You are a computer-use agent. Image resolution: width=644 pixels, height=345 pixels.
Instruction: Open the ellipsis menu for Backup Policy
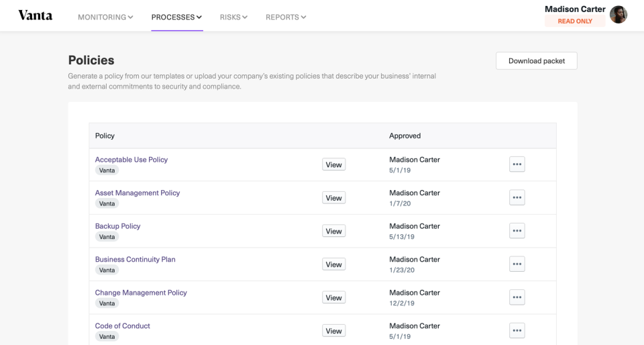point(517,231)
